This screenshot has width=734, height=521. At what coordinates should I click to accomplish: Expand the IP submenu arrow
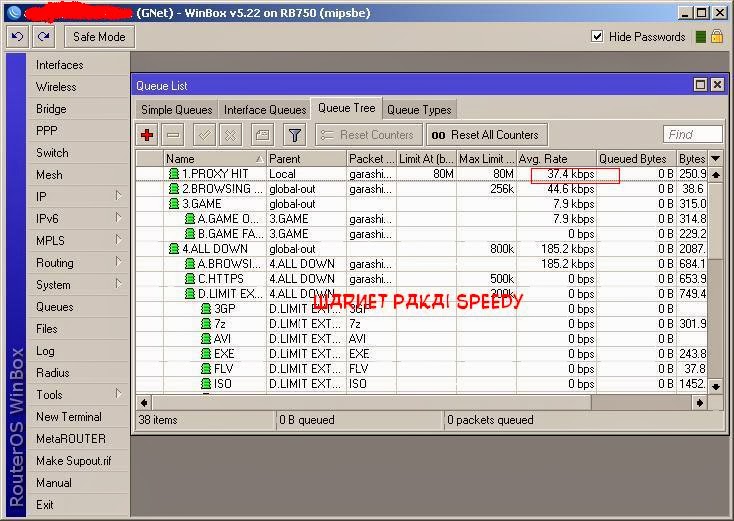click(118, 196)
